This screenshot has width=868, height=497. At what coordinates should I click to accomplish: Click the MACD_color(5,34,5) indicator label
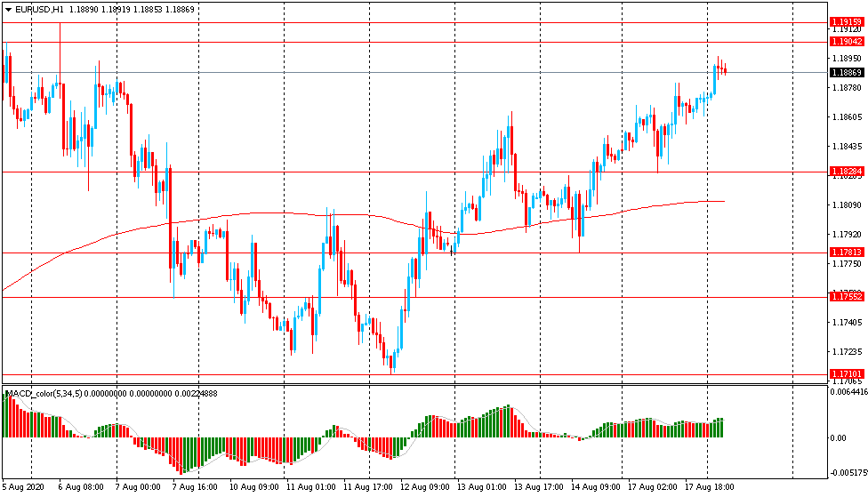point(44,394)
